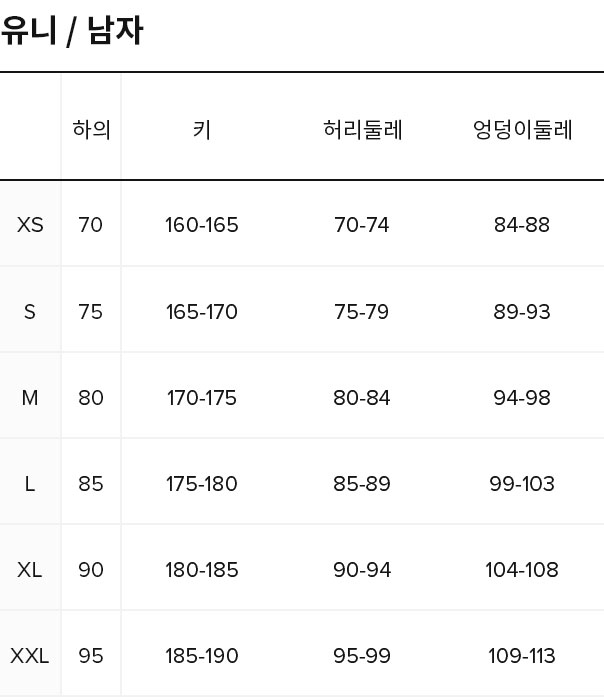Click the 185-190 height cell
Screen dimensions: 604x700
coord(202,656)
